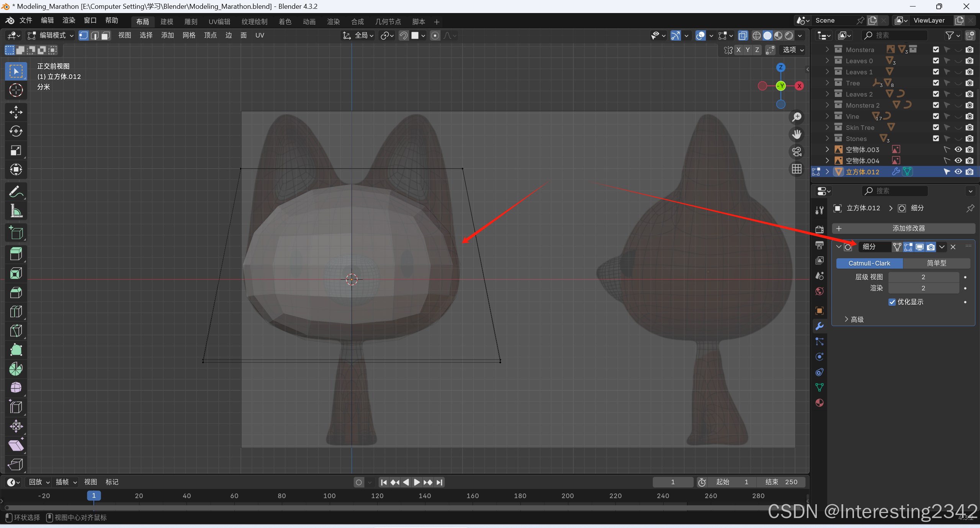The width and height of the screenshot is (980, 528).
Task: Open the 网格 menu
Action: [x=189, y=36]
